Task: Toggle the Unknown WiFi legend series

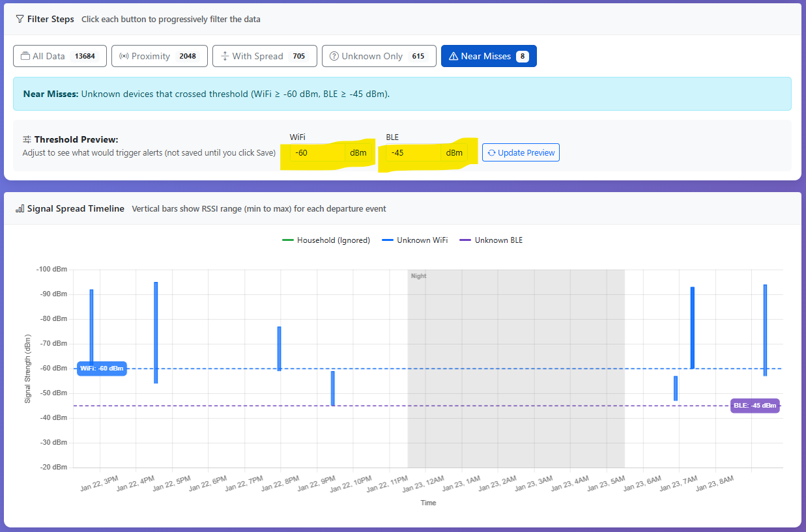Action: pos(414,240)
